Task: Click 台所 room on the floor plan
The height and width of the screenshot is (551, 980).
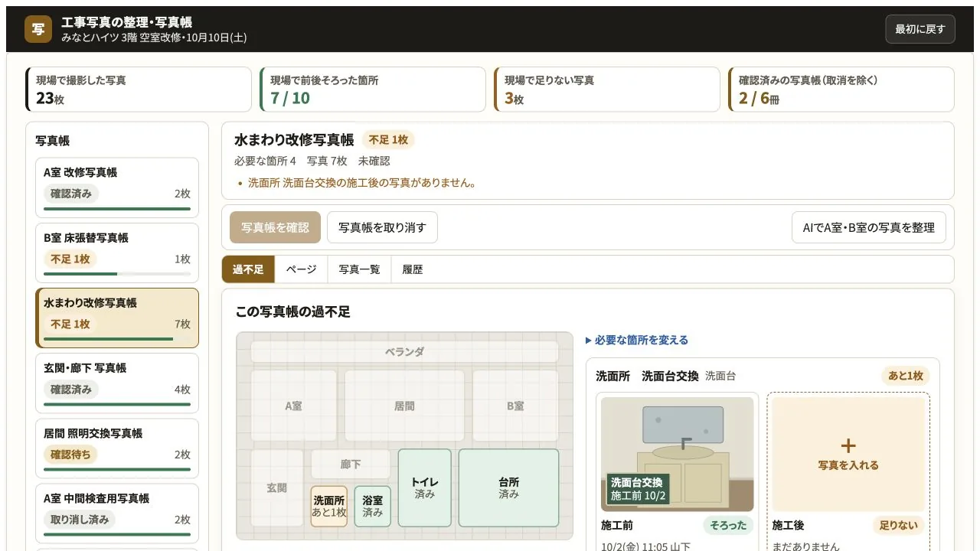Action: (509, 488)
